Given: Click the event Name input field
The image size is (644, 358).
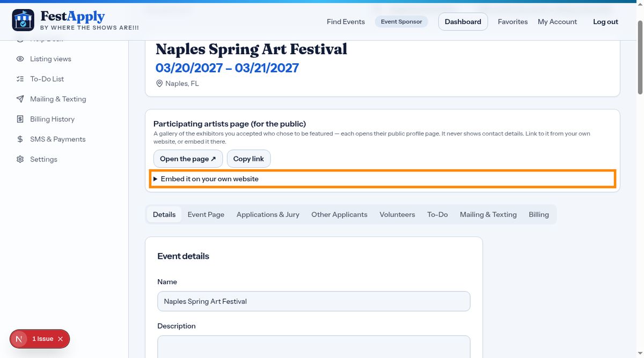Looking at the screenshot, I should coord(314,301).
